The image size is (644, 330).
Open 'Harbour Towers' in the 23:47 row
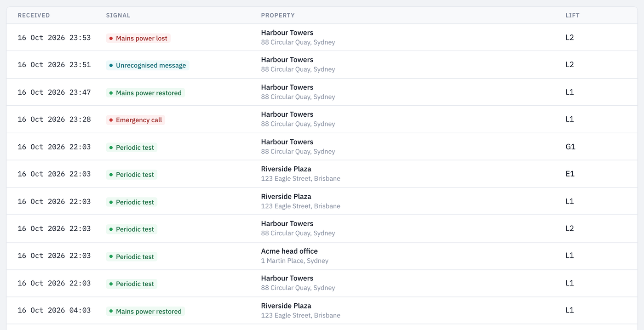point(287,87)
